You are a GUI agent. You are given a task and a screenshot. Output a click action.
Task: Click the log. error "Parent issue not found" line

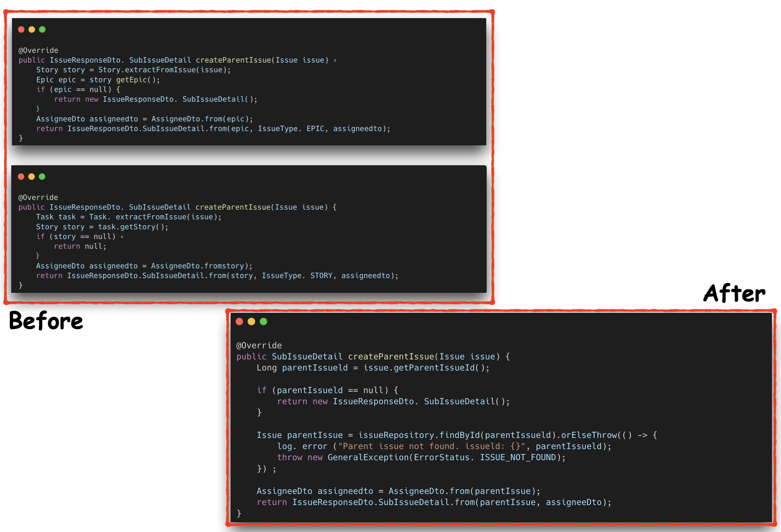tap(444, 446)
